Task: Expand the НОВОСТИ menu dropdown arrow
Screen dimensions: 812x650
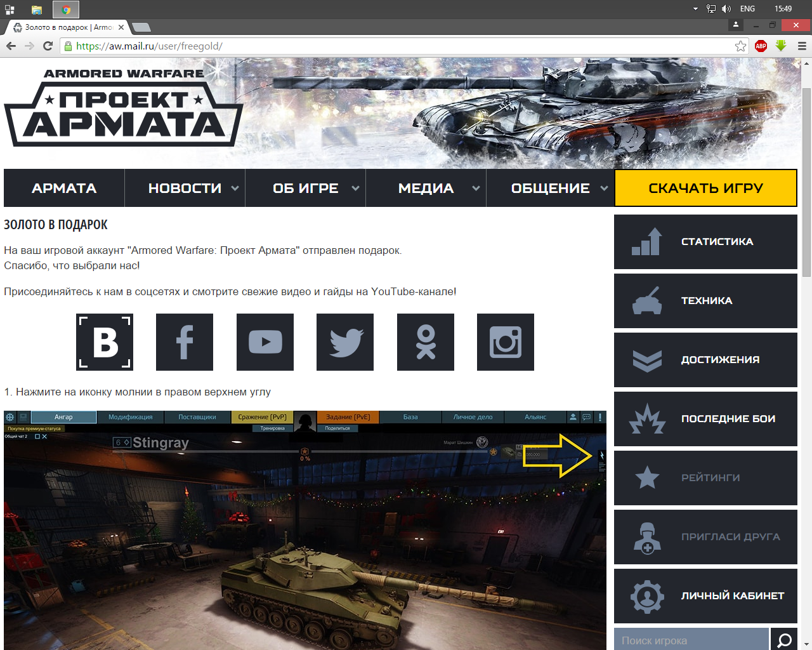Action: (235, 189)
